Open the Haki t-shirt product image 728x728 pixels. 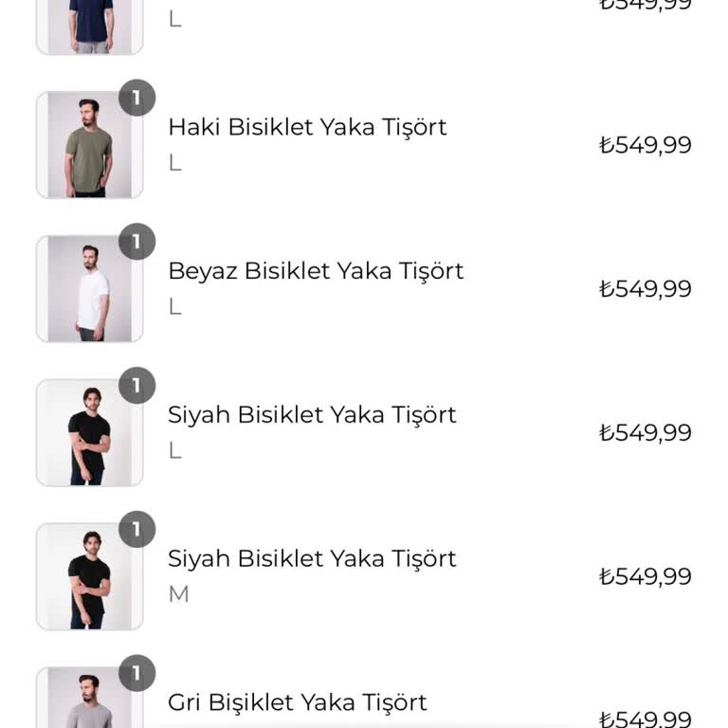(89, 145)
